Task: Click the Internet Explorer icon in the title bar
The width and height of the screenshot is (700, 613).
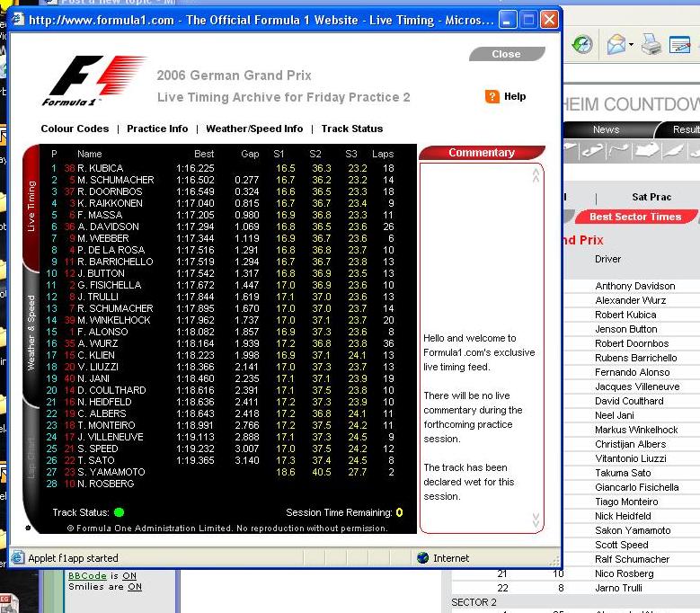Action: pyautogui.click(x=18, y=20)
